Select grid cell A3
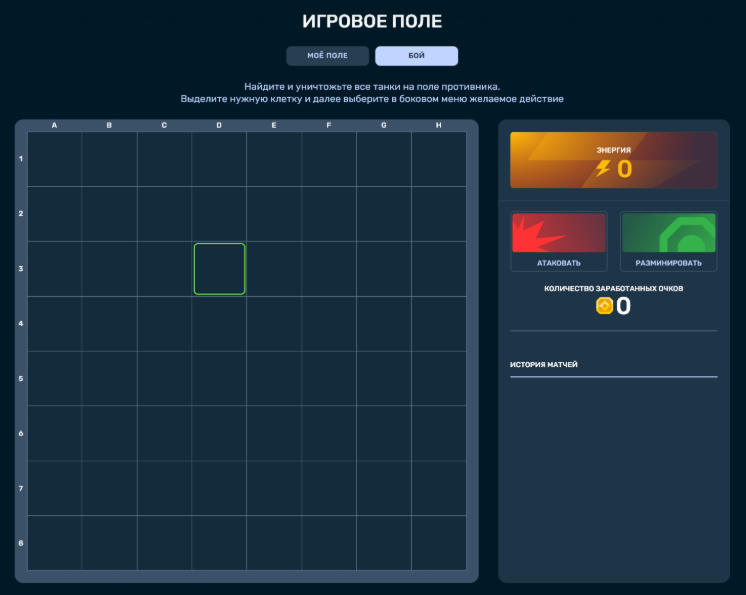 click(55, 269)
